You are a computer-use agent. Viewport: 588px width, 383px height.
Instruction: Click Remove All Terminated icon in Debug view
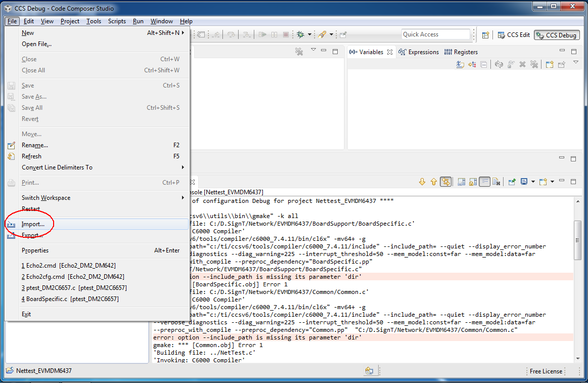299,52
